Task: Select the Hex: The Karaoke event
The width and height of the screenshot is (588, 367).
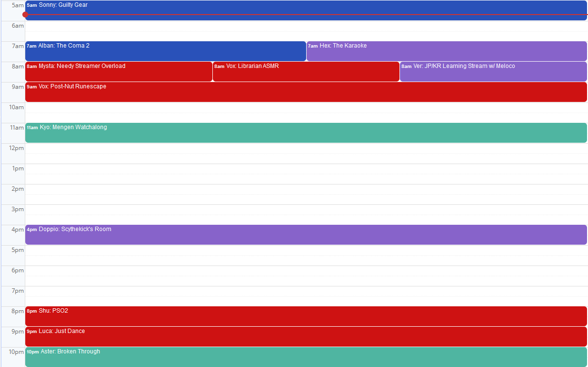Action: (447, 51)
